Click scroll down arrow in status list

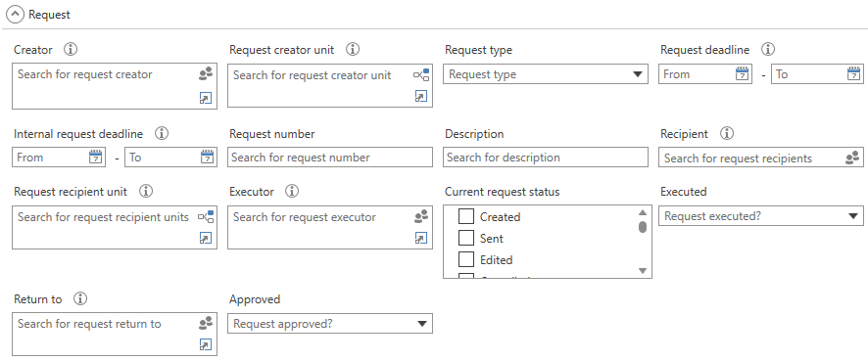642,270
